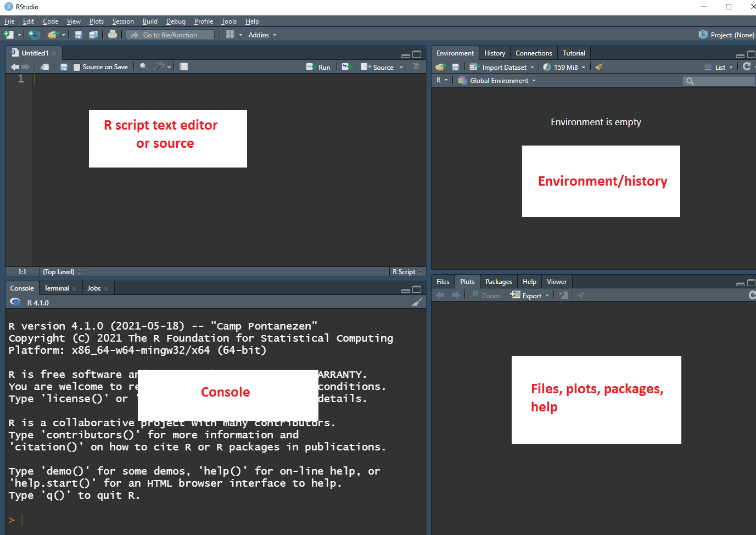
Task: Click the Compile Report notebook icon
Action: click(x=184, y=66)
